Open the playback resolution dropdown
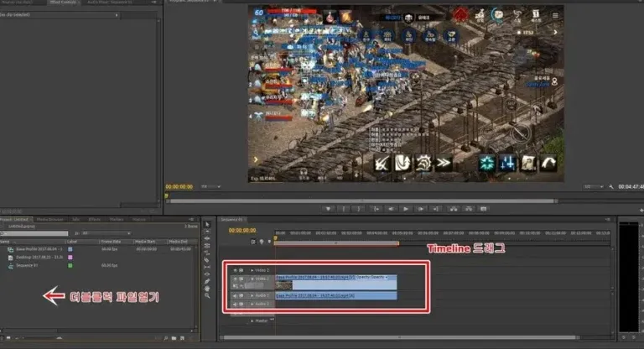 pos(594,187)
